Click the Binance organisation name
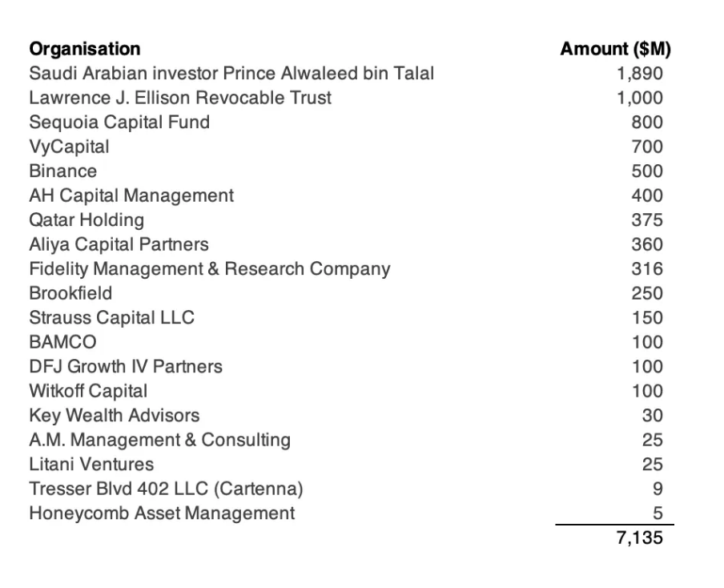This screenshot has width=724, height=588. [x=62, y=171]
